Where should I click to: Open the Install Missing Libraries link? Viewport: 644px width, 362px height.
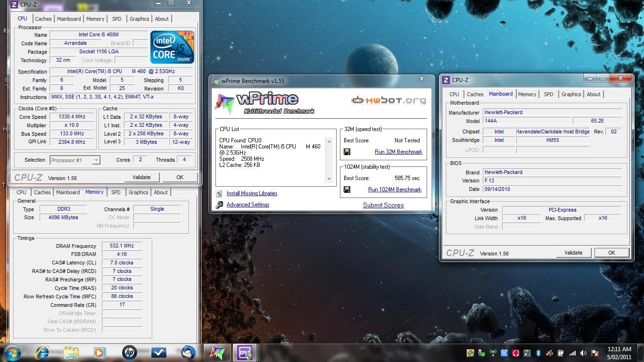coord(252,193)
